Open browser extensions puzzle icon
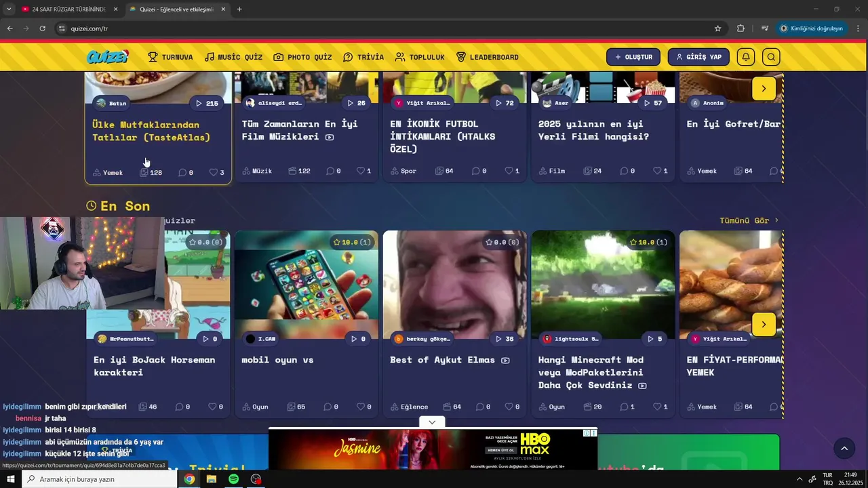 tap(741, 28)
